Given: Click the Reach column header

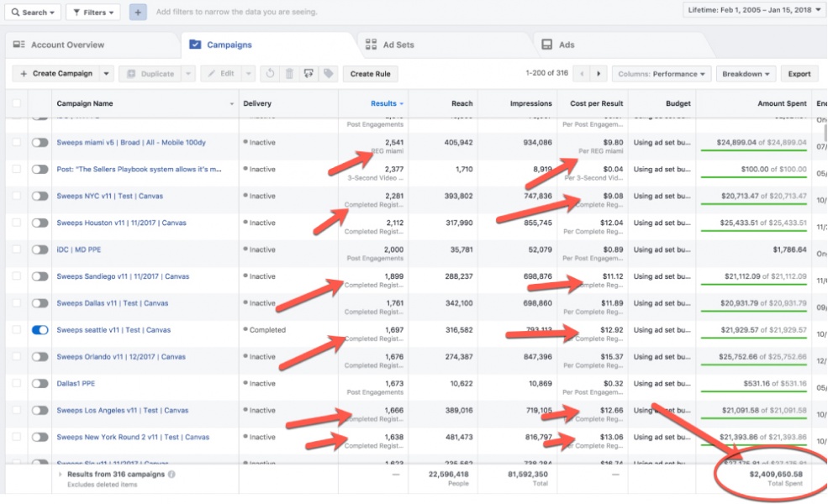Looking at the screenshot, I should pos(461,103).
